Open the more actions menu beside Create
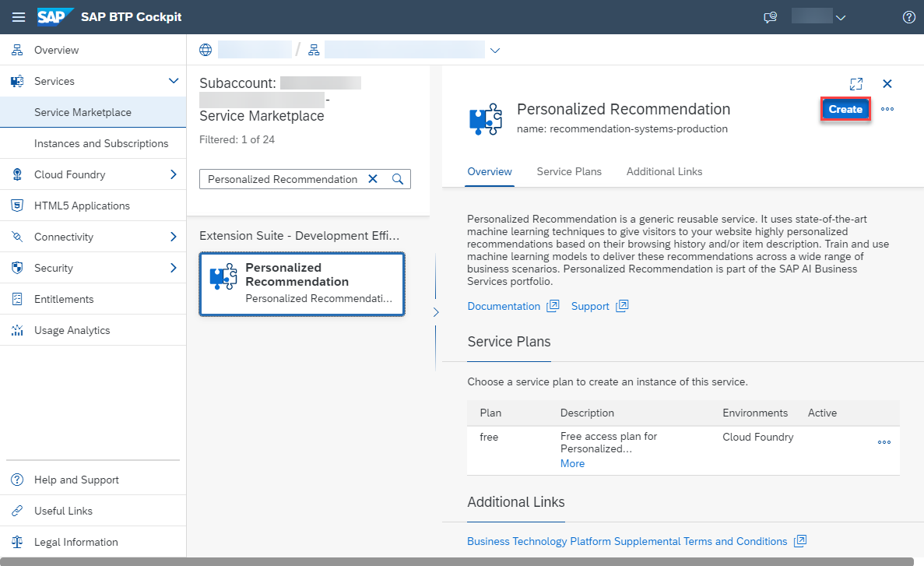This screenshot has width=924, height=566. click(887, 109)
